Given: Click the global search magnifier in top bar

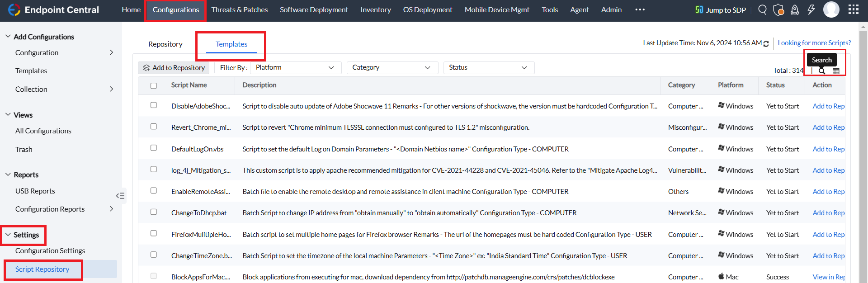Looking at the screenshot, I should pos(762,9).
